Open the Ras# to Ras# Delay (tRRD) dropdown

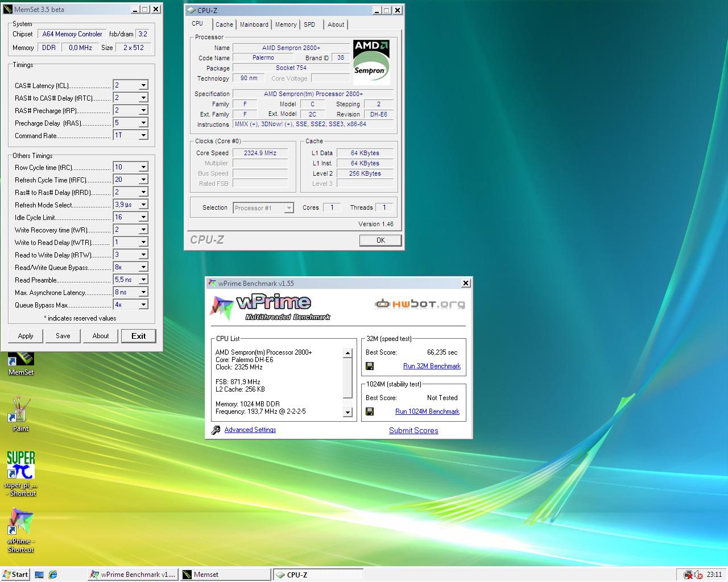coord(143,192)
